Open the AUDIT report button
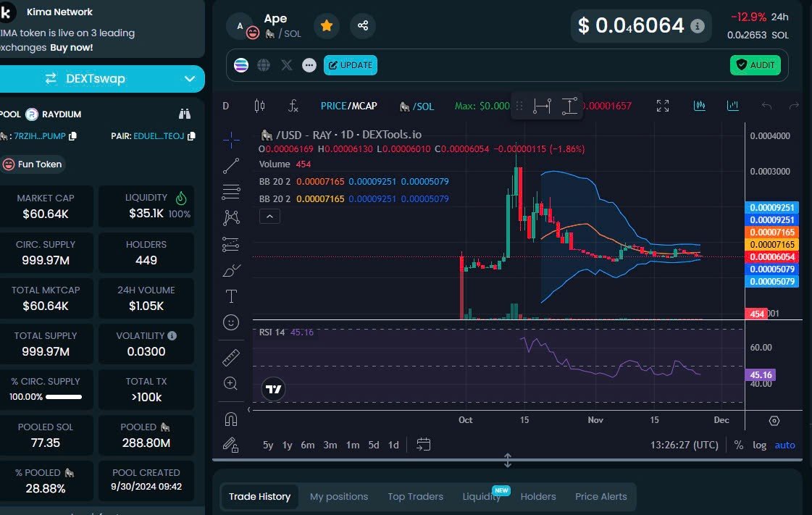Screen dimensions: 812x515 tap(756, 65)
